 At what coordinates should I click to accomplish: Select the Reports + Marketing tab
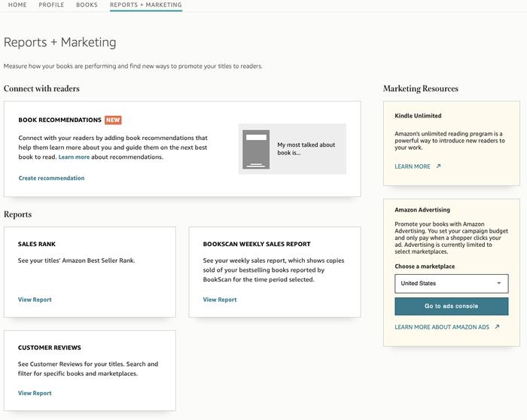click(146, 5)
